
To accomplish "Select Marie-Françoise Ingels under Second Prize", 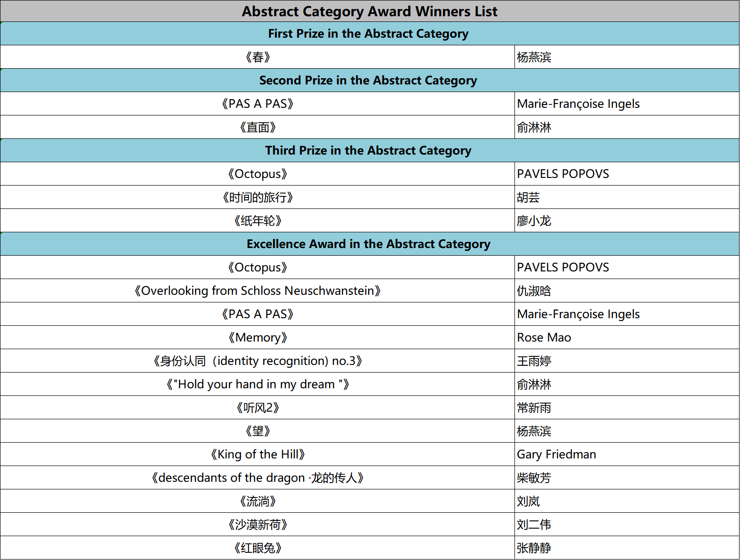I will (x=627, y=104).
